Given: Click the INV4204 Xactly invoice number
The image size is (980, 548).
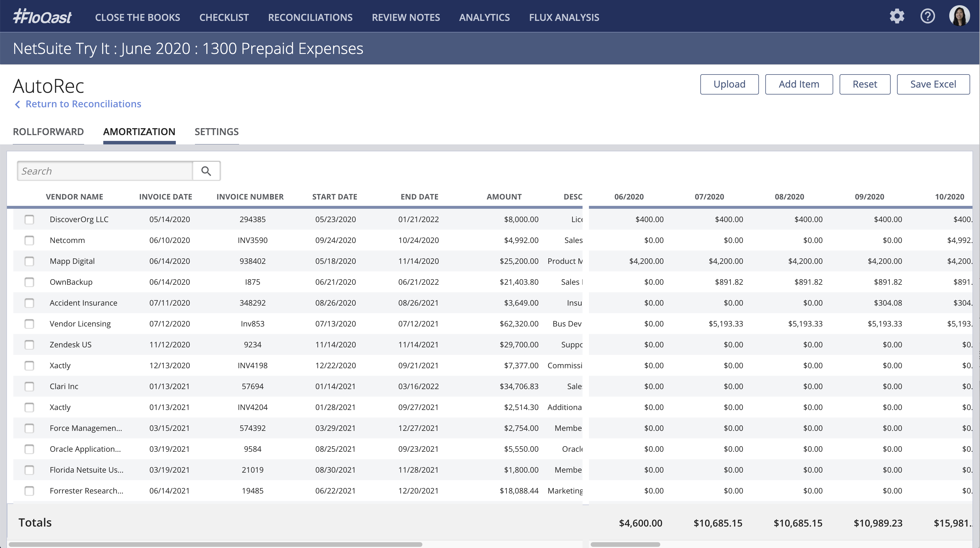Looking at the screenshot, I should coord(253,407).
